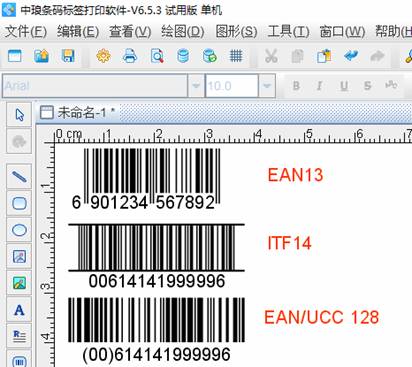
Task: Toggle the grid display icon
Action: [236, 56]
